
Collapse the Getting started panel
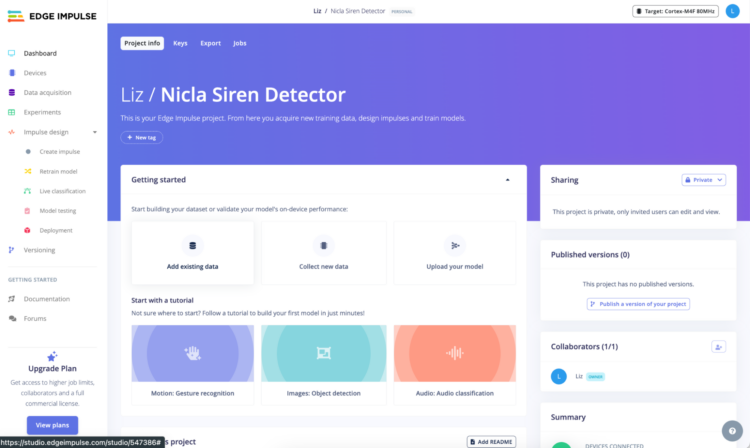pos(507,180)
